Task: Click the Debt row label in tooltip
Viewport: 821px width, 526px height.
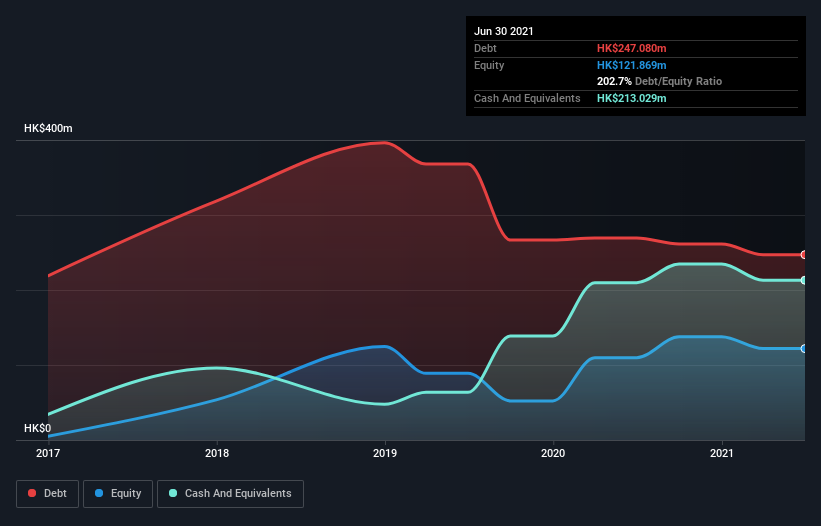Action: (x=485, y=48)
